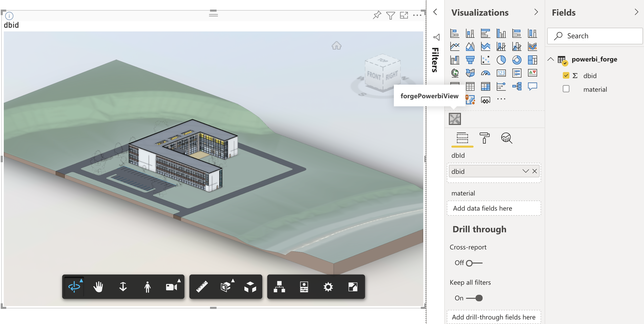Check the material field checkbox
This screenshot has height=324, width=644.
coord(566,89)
